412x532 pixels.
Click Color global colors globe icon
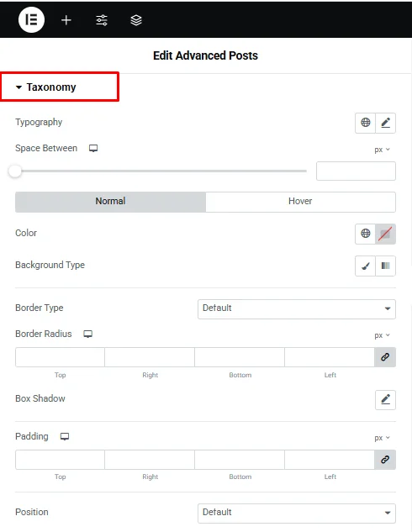coord(365,234)
